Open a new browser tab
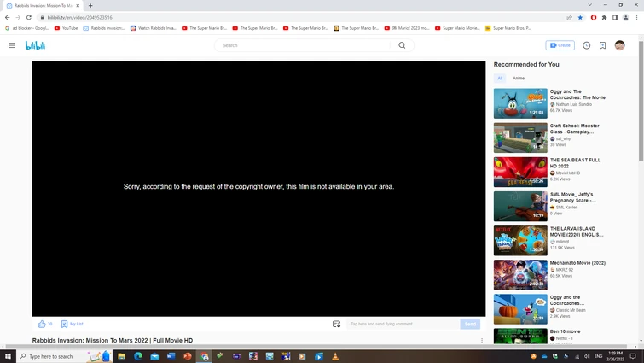644x363 pixels. click(x=90, y=6)
